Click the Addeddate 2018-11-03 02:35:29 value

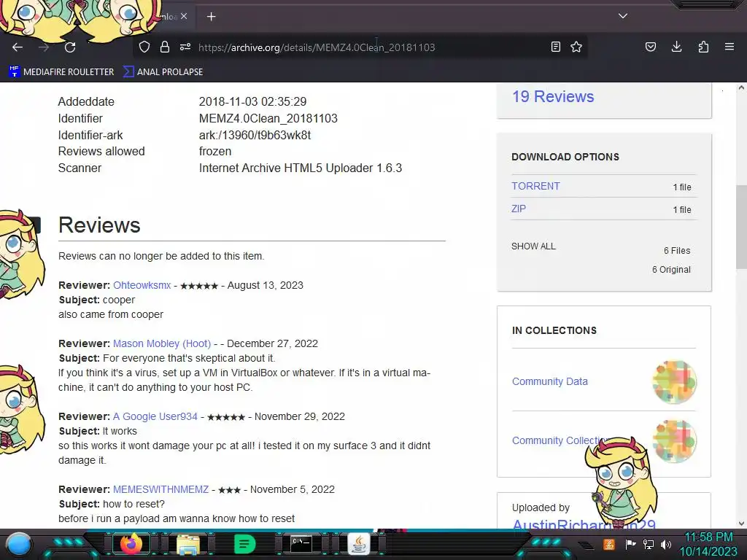pyautogui.click(x=253, y=101)
